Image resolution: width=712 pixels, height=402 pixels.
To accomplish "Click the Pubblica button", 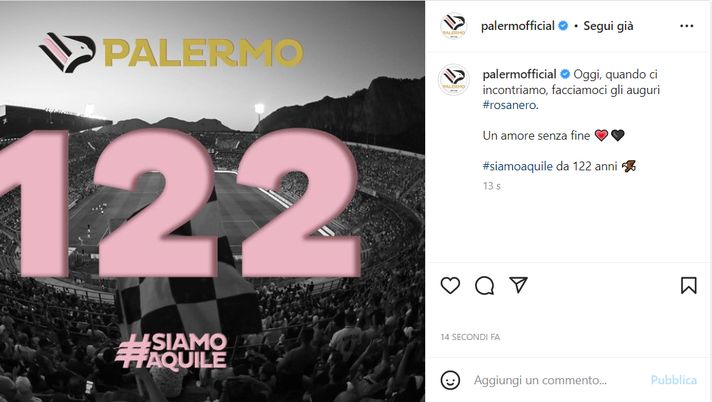I will 673,380.
